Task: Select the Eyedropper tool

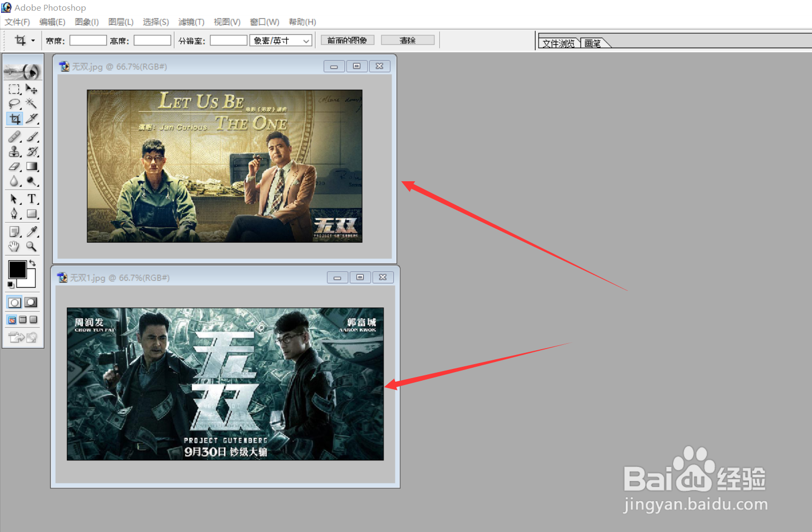Action: coord(32,232)
